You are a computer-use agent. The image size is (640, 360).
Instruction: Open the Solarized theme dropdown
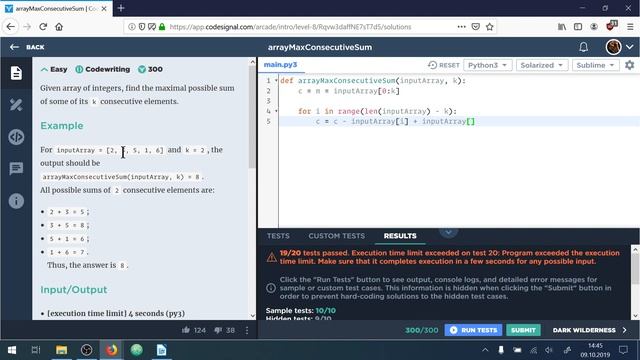542,65
